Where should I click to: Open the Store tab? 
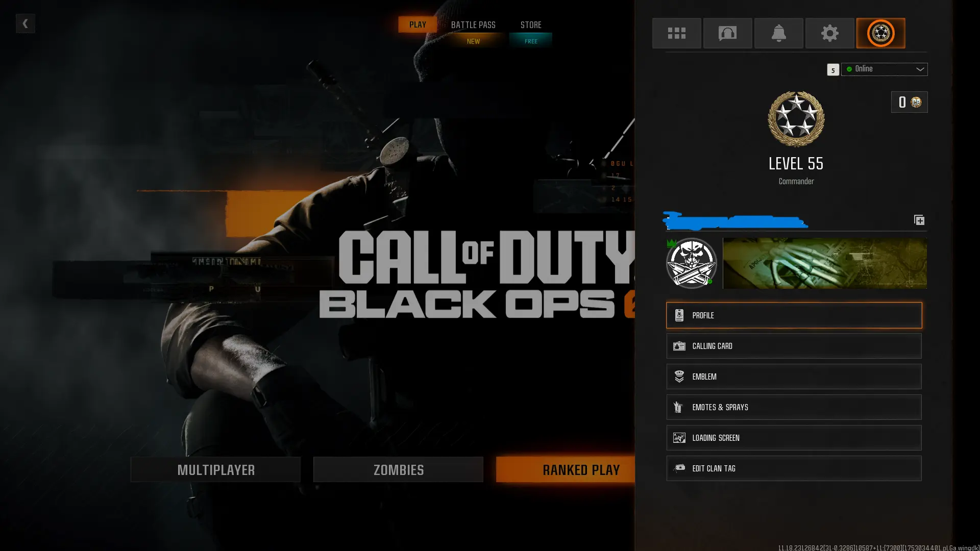(x=530, y=25)
